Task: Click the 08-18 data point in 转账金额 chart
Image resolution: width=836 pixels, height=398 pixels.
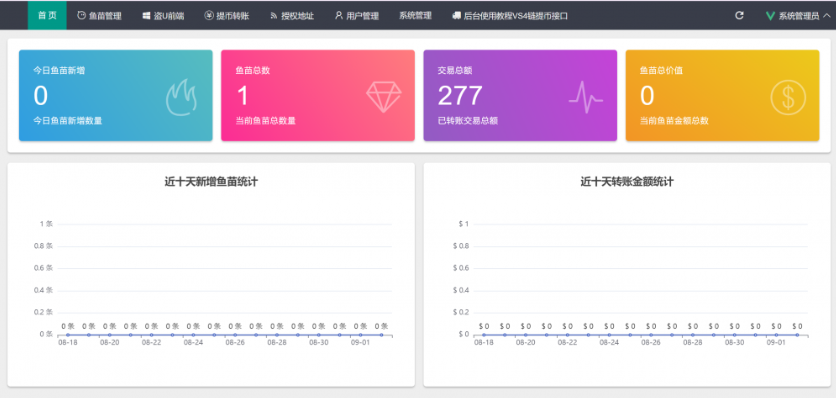Action: pos(484,335)
